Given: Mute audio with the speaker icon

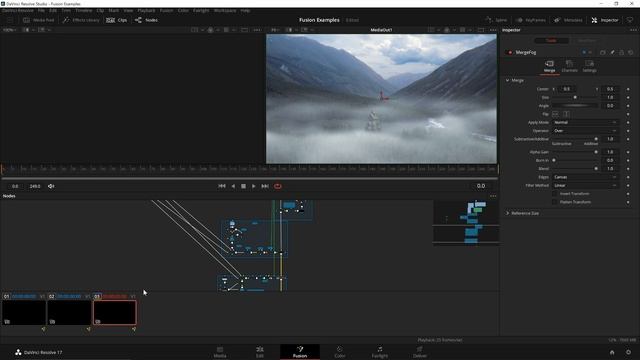Looking at the screenshot, I should 51,186.
